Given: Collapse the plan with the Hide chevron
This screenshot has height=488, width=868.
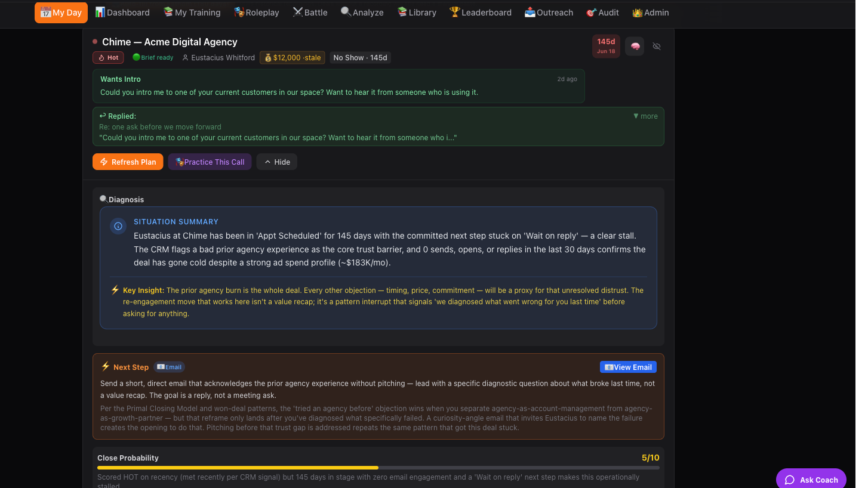Looking at the screenshot, I should click(x=277, y=162).
